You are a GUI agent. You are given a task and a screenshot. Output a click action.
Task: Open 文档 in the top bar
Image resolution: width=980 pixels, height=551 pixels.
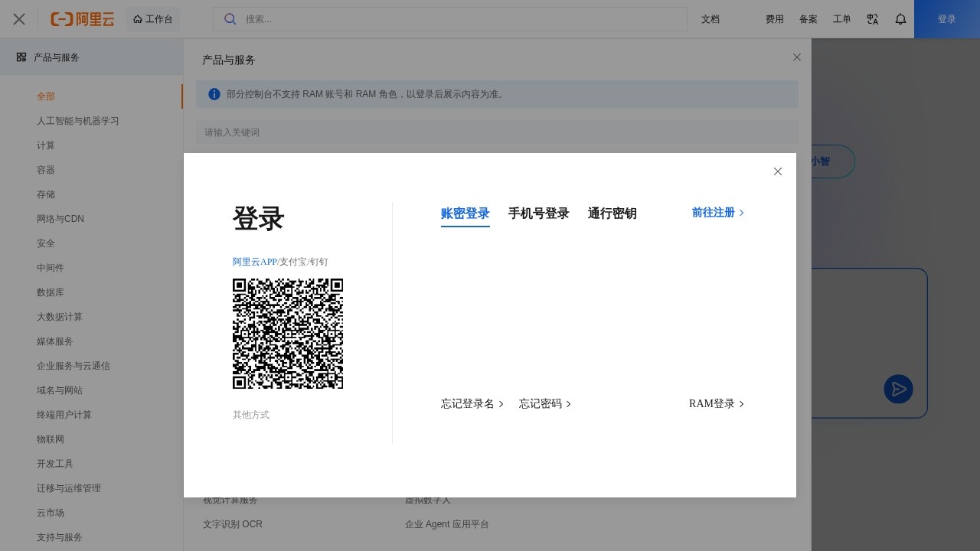point(710,19)
